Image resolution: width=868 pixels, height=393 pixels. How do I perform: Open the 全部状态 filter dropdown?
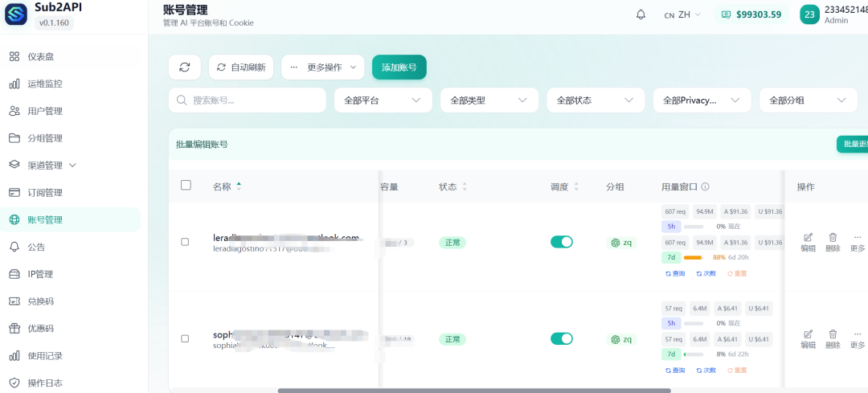pos(596,100)
